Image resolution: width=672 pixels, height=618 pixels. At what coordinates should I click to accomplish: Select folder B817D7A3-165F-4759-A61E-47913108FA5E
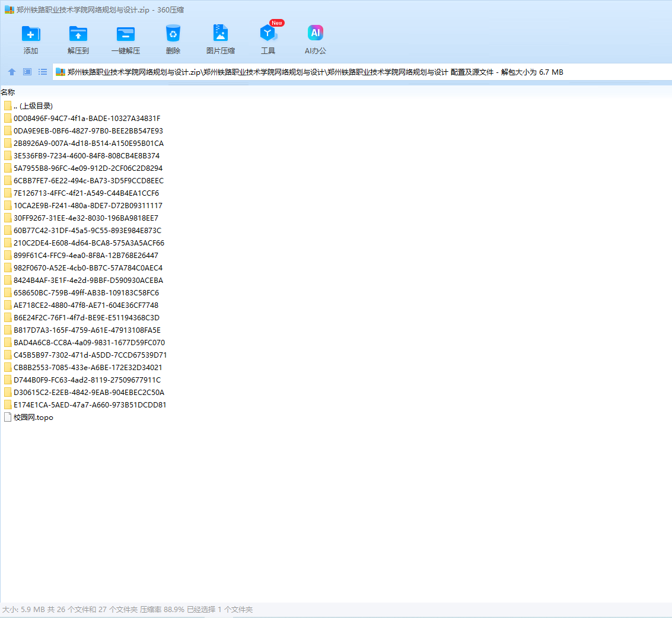coord(82,330)
